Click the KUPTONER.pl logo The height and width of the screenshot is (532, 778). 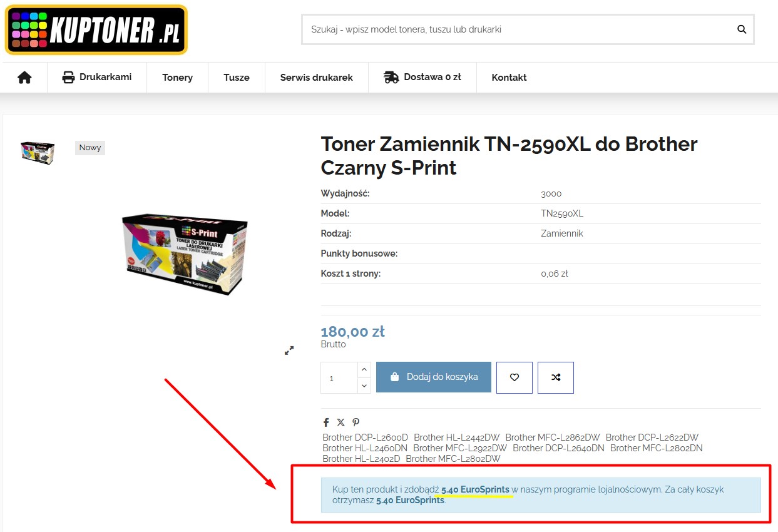96,30
